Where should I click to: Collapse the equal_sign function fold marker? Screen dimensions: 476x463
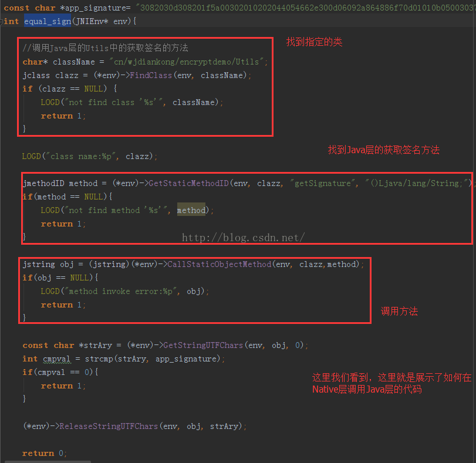tap(1, 22)
